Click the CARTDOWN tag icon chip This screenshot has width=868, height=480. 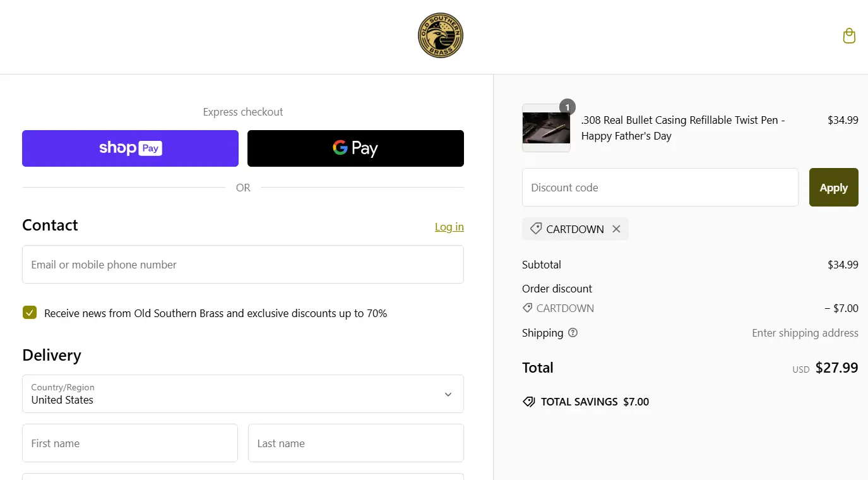[x=536, y=229]
